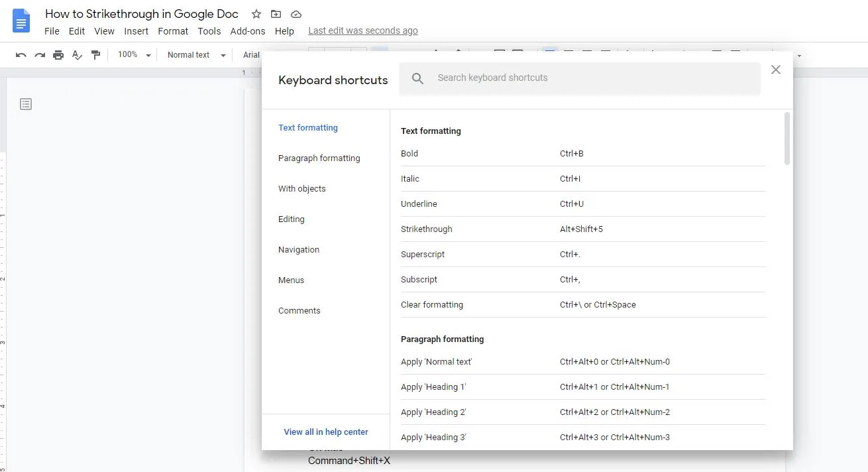Open the Format menu

point(173,31)
